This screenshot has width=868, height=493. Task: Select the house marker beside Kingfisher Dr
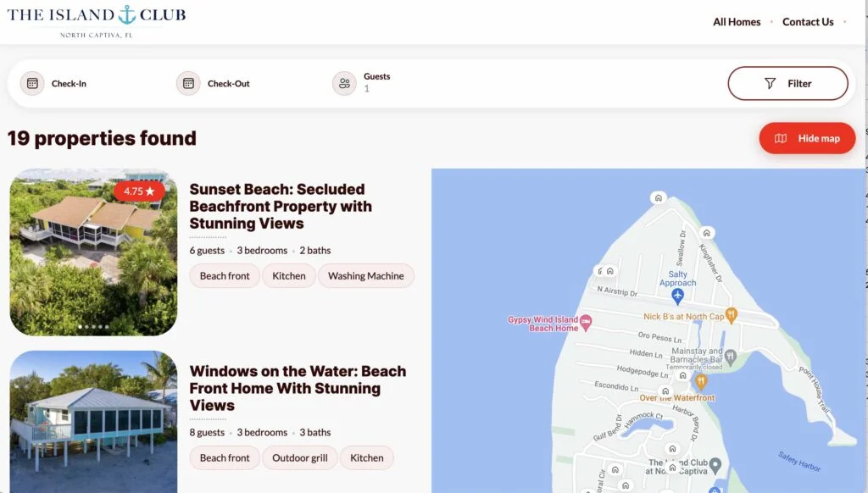click(706, 233)
